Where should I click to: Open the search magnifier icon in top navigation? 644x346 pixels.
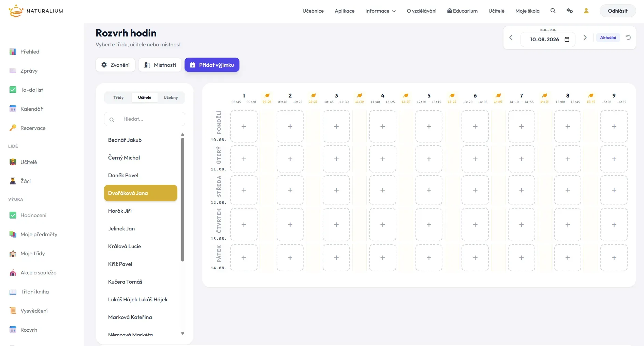pos(553,11)
